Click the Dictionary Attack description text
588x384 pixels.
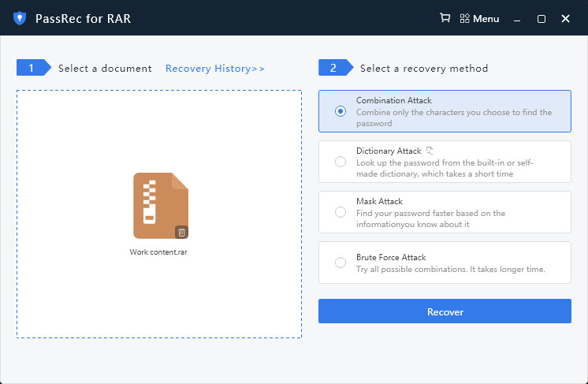(445, 168)
